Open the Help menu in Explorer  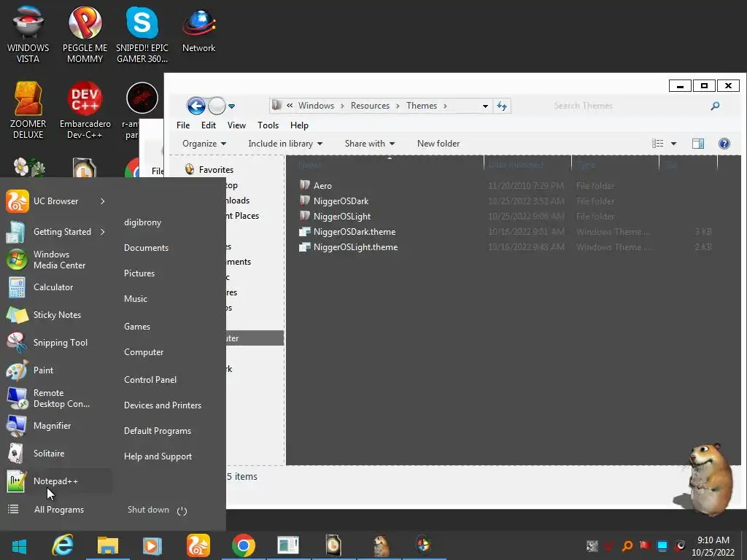coord(299,125)
